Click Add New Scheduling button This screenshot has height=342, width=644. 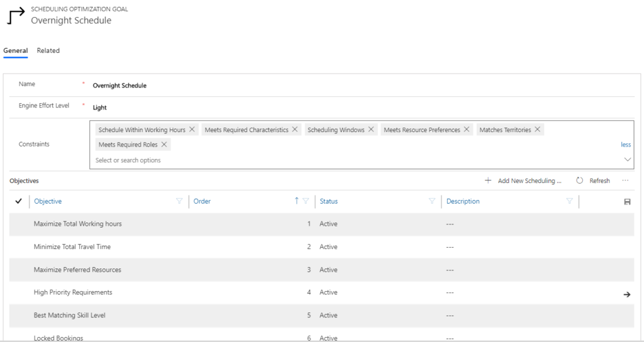523,180
